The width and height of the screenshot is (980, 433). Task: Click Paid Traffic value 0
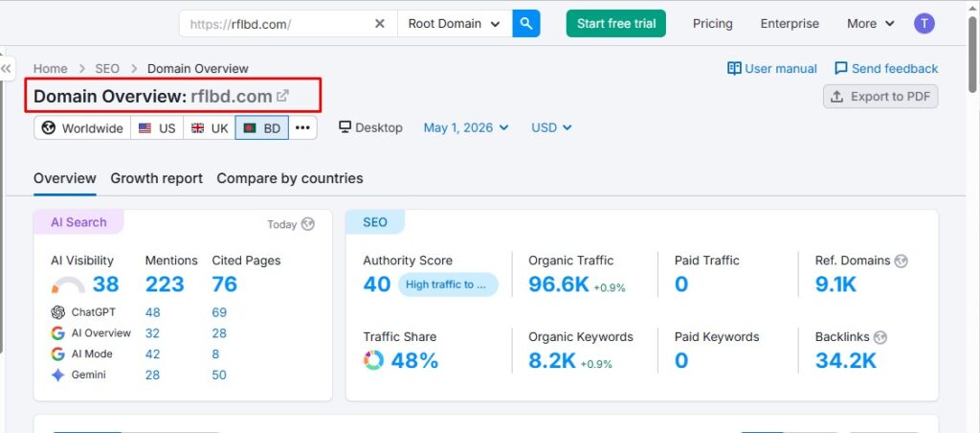click(681, 285)
